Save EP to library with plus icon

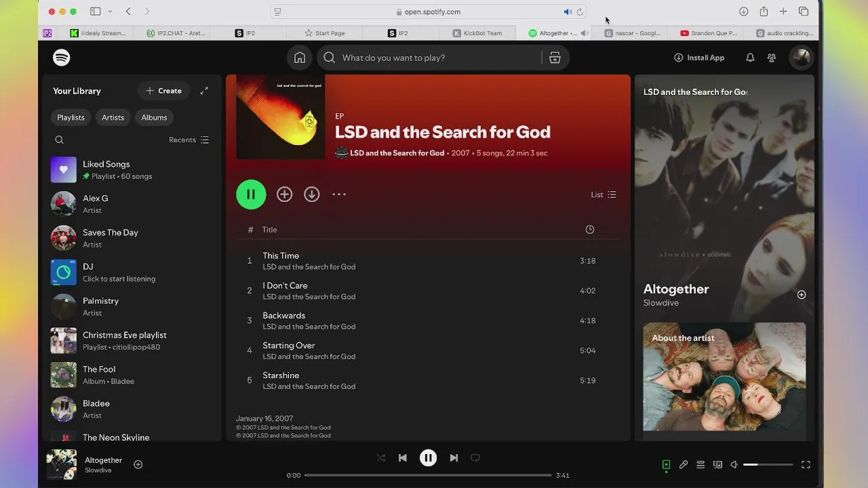point(284,195)
